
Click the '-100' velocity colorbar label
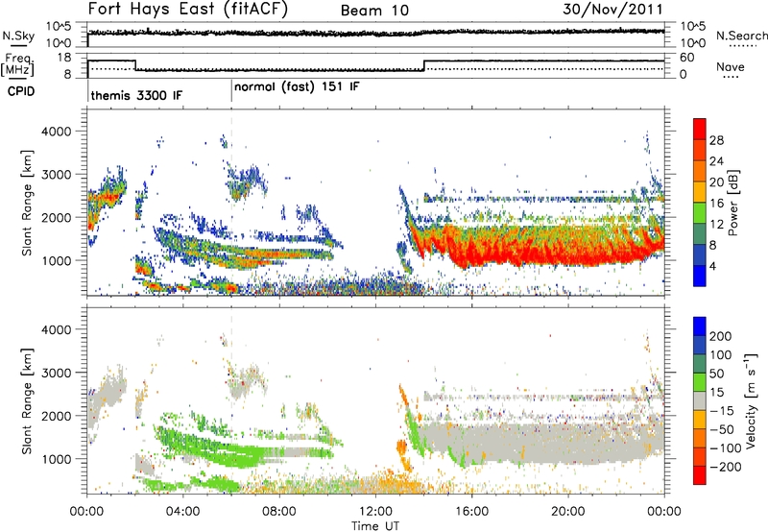(x=726, y=448)
